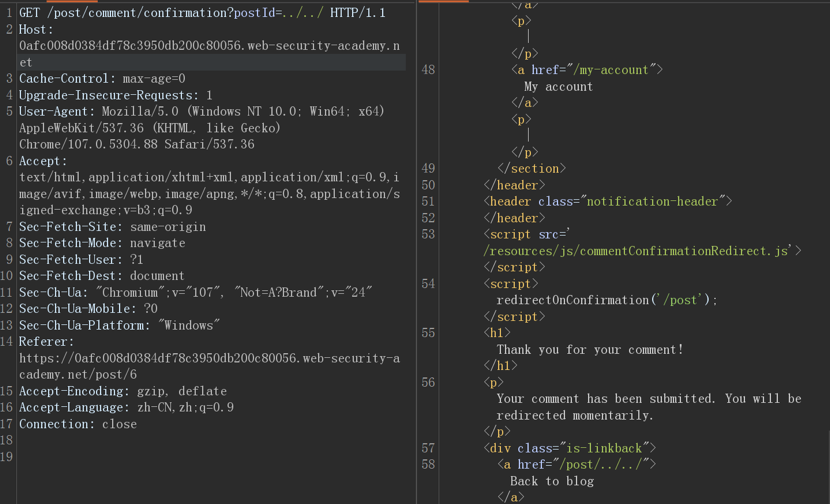
Task: Click the 'div class="is-linkback"' tag
Action: pos(569,448)
